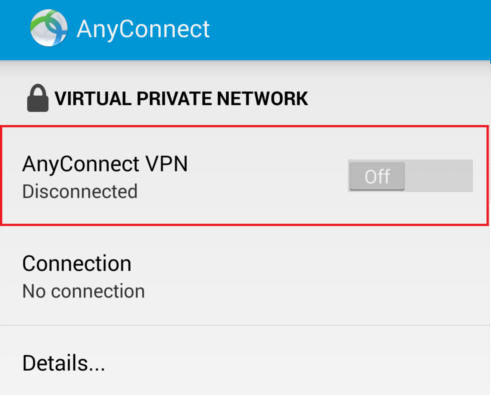Click the Disconnected status text
The width and height of the screenshot is (491, 395).
click(80, 191)
